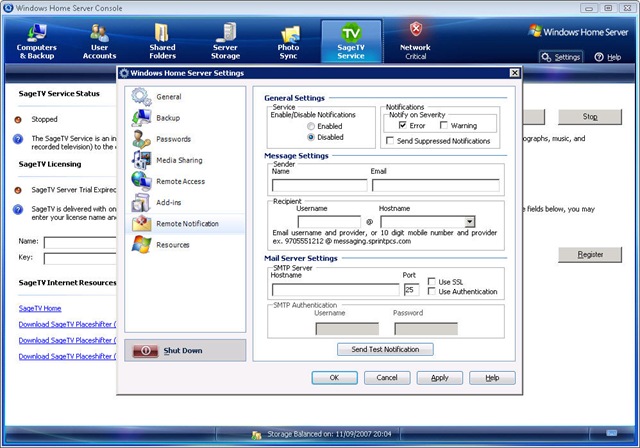The image size is (640, 448).
Task: Close the Windows Home Server Settings dialog
Action: (514, 73)
